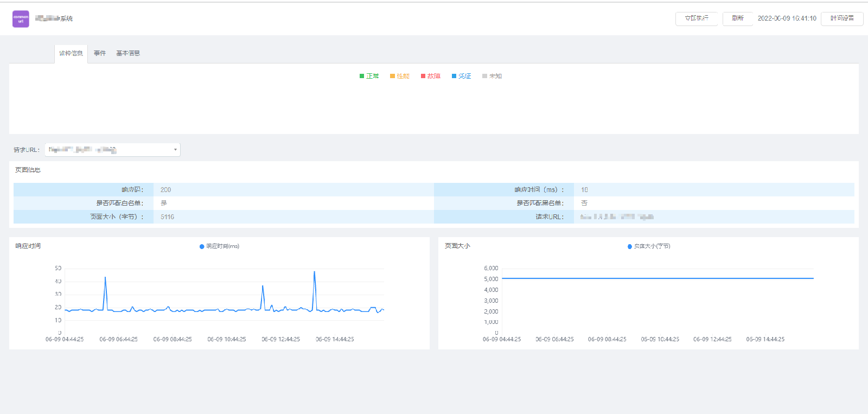
Task: Click the arrow of the 请求URL combo box
Action: coord(175,150)
